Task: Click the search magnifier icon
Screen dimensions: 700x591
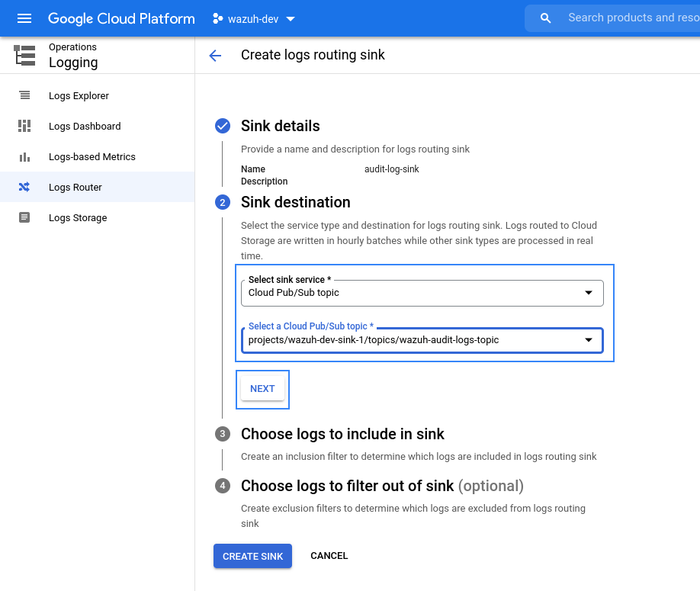Action: (545, 18)
